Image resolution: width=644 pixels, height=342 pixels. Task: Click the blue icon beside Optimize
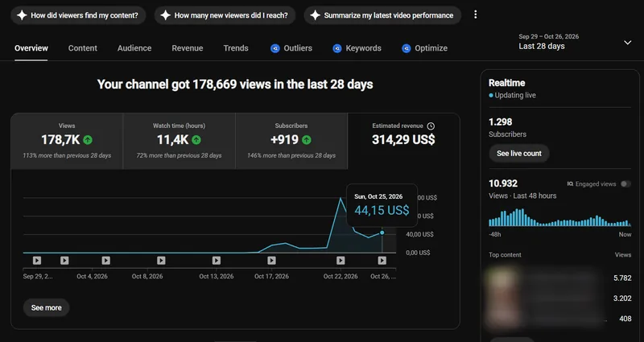(407, 48)
